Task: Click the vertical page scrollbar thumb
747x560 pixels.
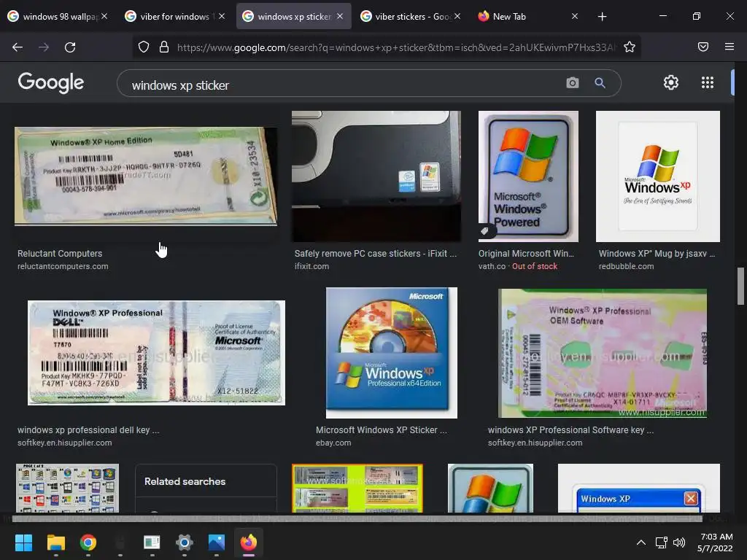Action: [740, 286]
